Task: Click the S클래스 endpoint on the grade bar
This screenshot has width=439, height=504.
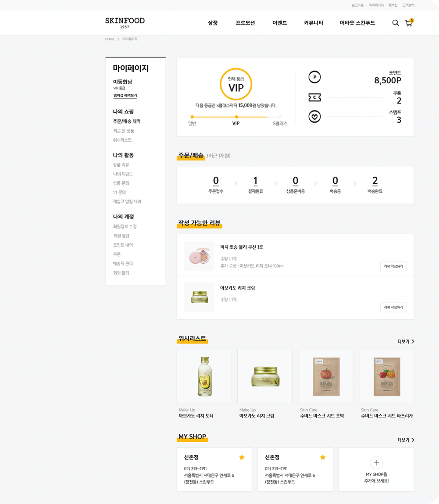Action: click(280, 117)
